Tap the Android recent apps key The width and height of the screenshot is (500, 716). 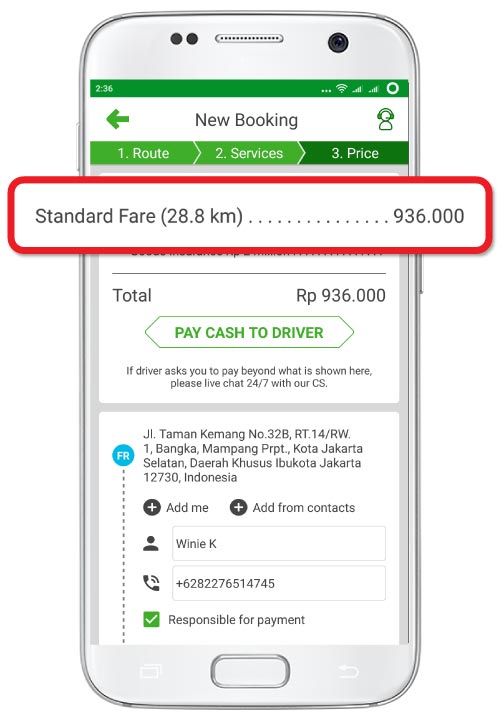[151, 671]
